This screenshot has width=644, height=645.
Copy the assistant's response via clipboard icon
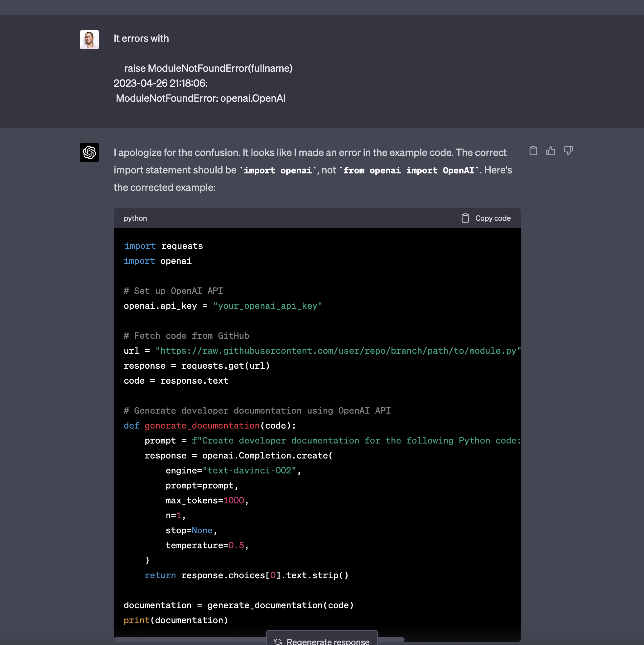[x=533, y=151]
